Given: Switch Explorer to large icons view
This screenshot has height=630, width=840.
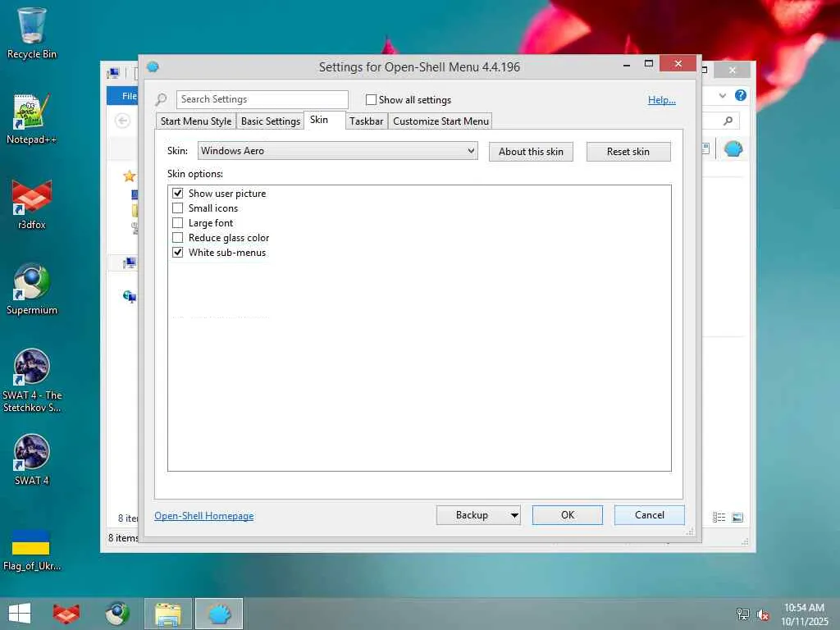Looking at the screenshot, I should pyautogui.click(x=737, y=517).
